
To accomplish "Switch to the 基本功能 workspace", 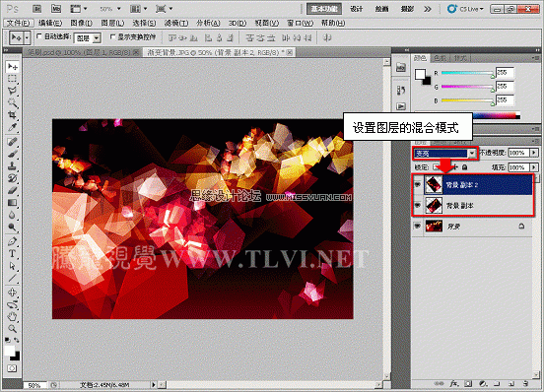I will click(324, 9).
